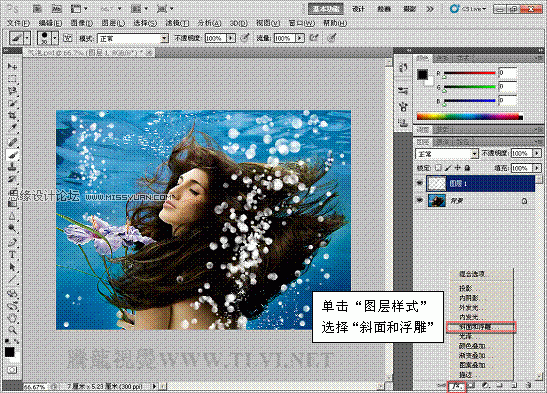The width and height of the screenshot is (547, 393).
Task: Open the 编辑(E) menu
Action: click(x=50, y=23)
